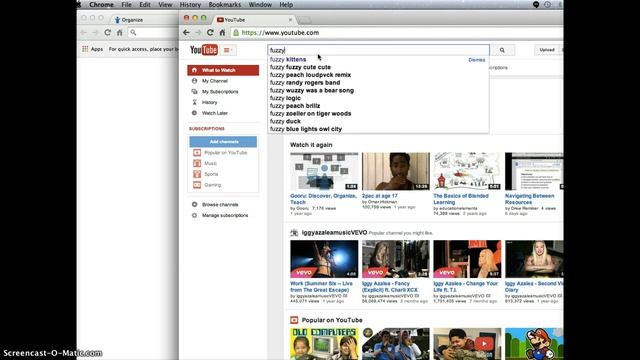Click the Upload button
Viewport: 640px width, 360px height.
click(x=547, y=50)
